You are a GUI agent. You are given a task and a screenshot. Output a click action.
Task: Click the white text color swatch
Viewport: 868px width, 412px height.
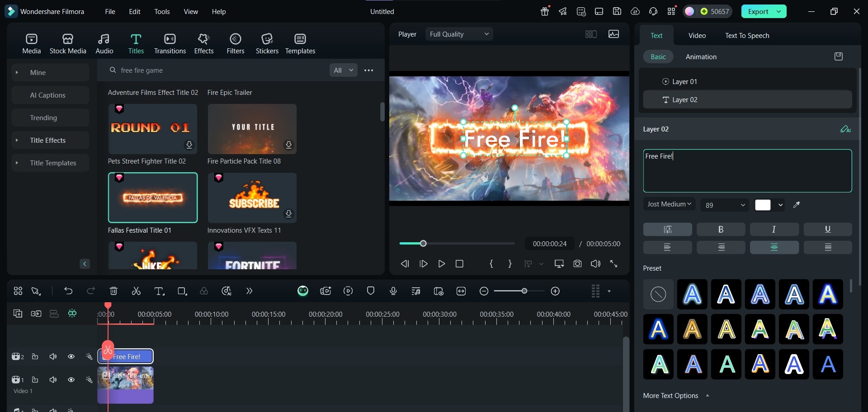coord(763,205)
